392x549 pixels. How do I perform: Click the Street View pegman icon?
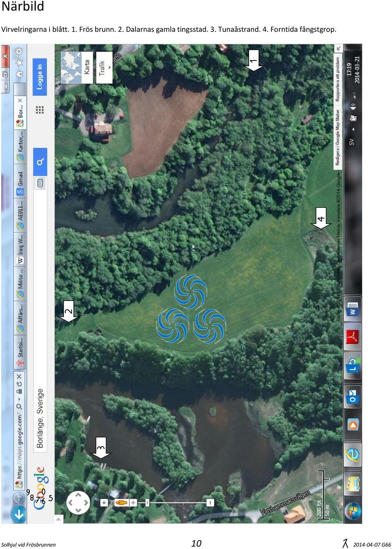tap(121, 502)
